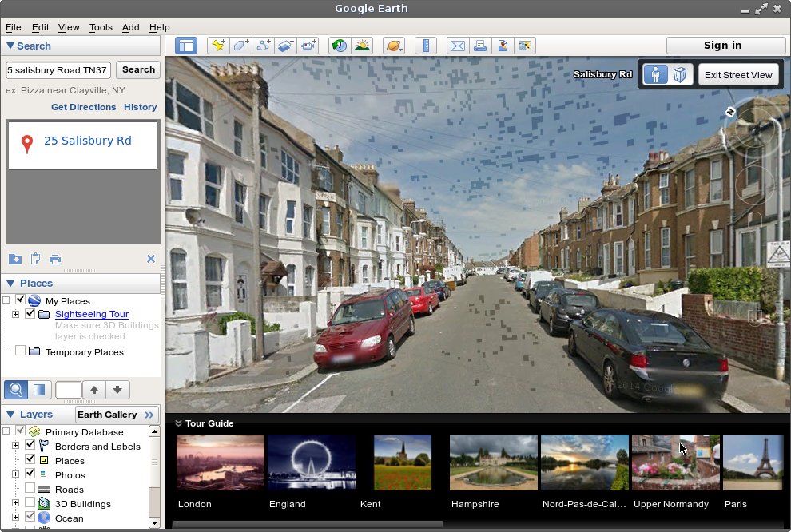The height and width of the screenshot is (532, 791).
Task: Toggle the Primary Database checkbox
Action: (x=20, y=431)
